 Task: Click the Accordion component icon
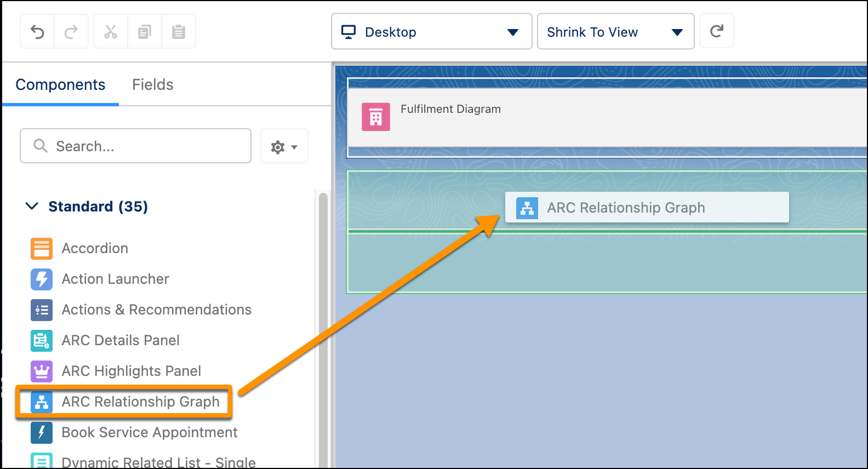[x=41, y=248]
